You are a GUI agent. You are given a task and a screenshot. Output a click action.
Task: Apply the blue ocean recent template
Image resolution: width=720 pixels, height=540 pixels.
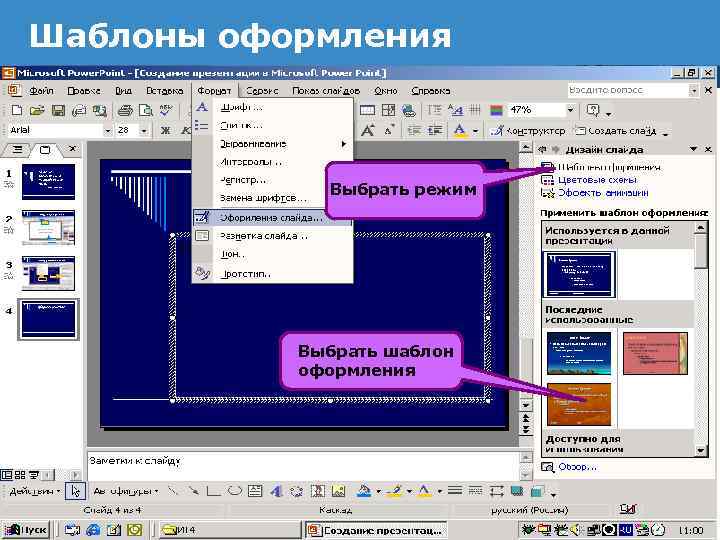tap(579, 354)
